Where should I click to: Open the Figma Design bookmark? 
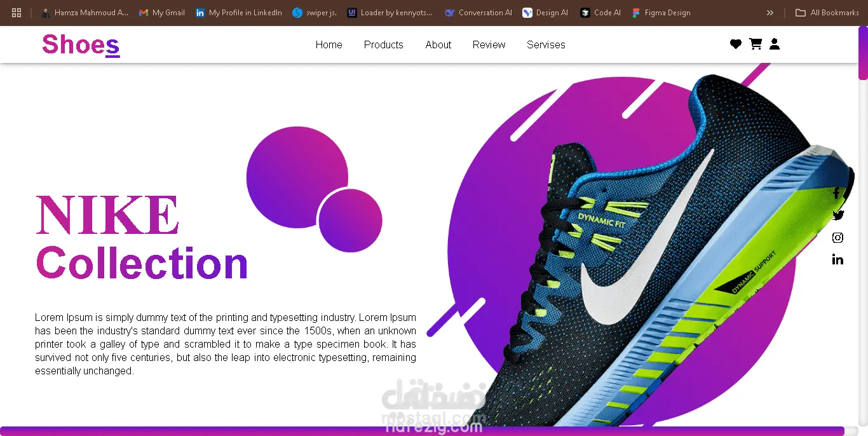(x=661, y=13)
